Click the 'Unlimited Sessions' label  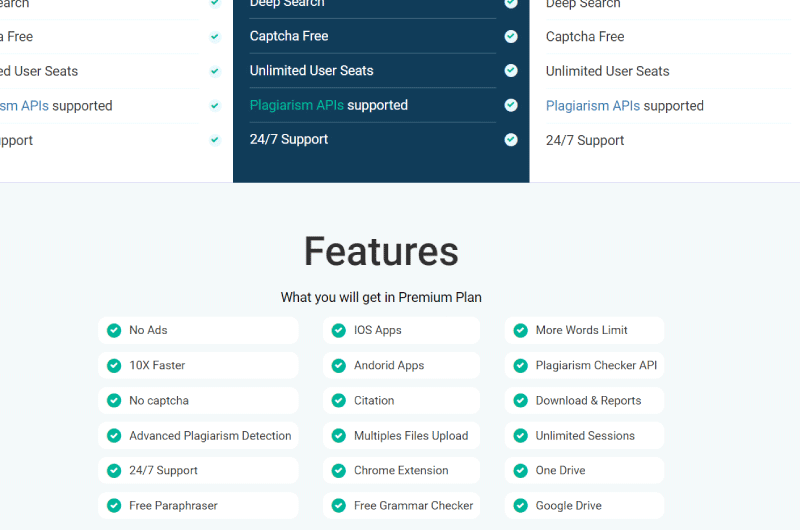585,436
